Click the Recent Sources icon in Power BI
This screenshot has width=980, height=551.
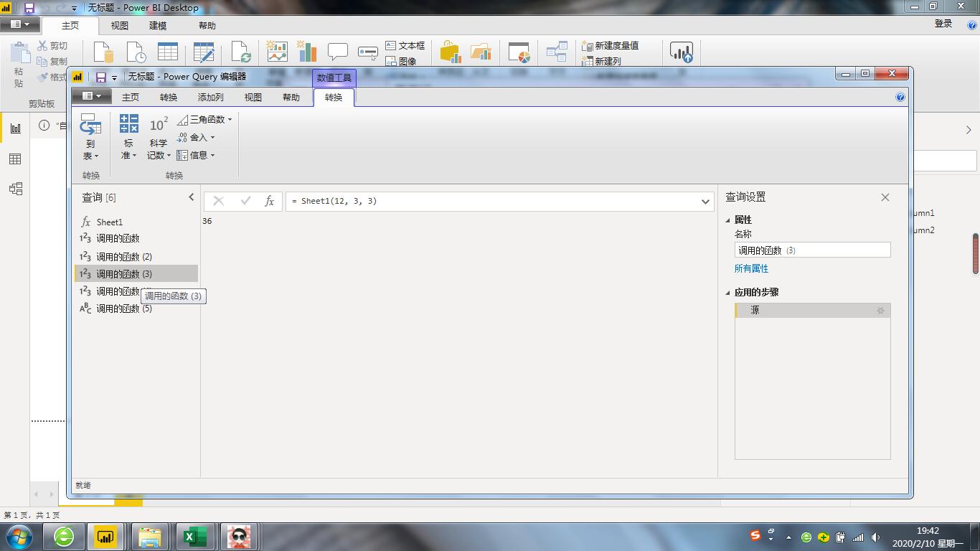136,52
